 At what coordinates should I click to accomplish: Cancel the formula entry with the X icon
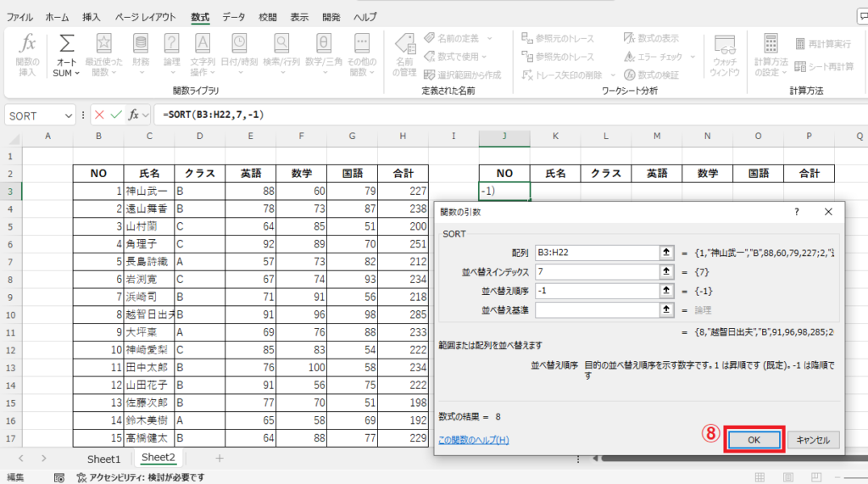[100, 115]
